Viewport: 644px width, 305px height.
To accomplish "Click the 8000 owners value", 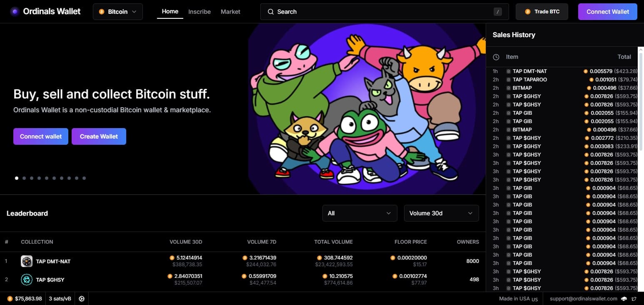I will (x=473, y=261).
